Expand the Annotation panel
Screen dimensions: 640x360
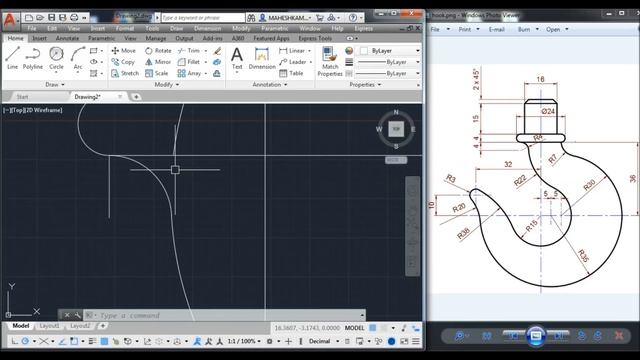[270, 84]
